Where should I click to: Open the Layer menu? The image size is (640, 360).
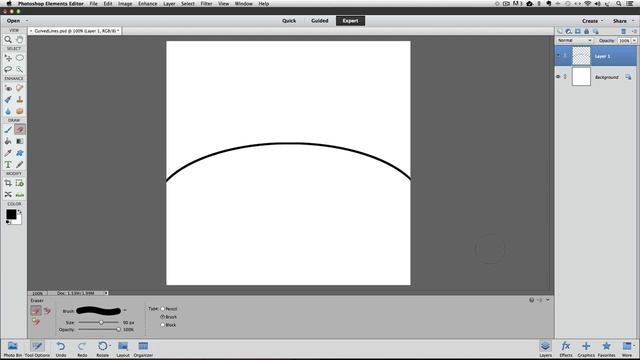pyautogui.click(x=169, y=4)
